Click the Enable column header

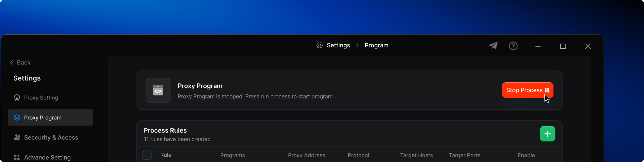pyautogui.click(x=526, y=155)
